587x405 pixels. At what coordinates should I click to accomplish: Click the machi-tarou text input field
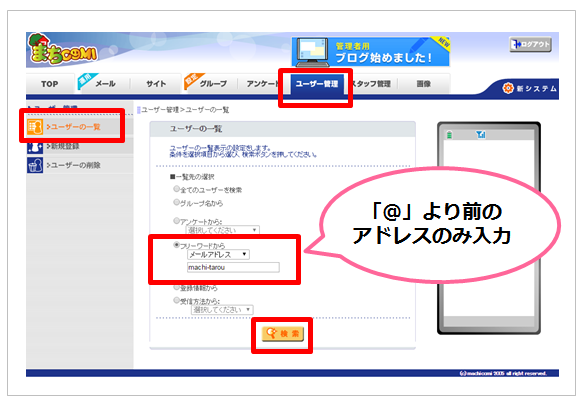[x=233, y=267]
